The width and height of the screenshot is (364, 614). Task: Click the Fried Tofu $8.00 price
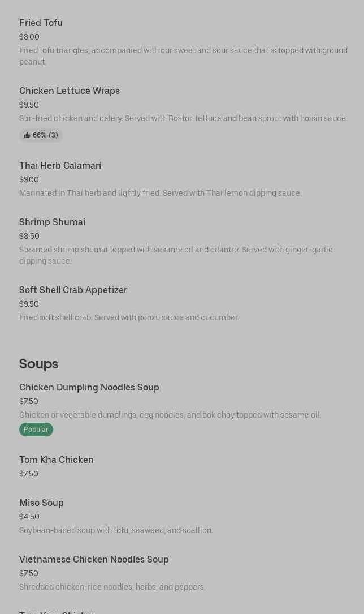pos(29,37)
